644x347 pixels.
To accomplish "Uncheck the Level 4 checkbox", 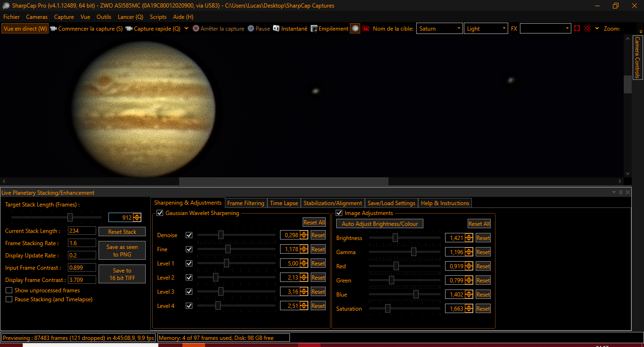I will [189, 306].
